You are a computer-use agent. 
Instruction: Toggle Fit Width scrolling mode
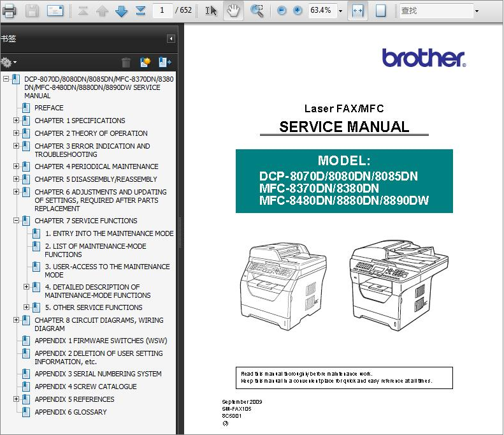[x=357, y=11]
